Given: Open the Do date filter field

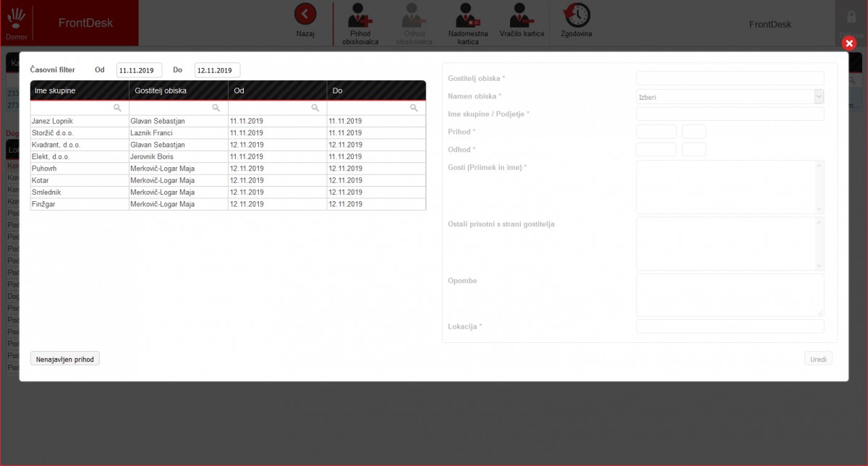Looking at the screenshot, I should [217, 70].
